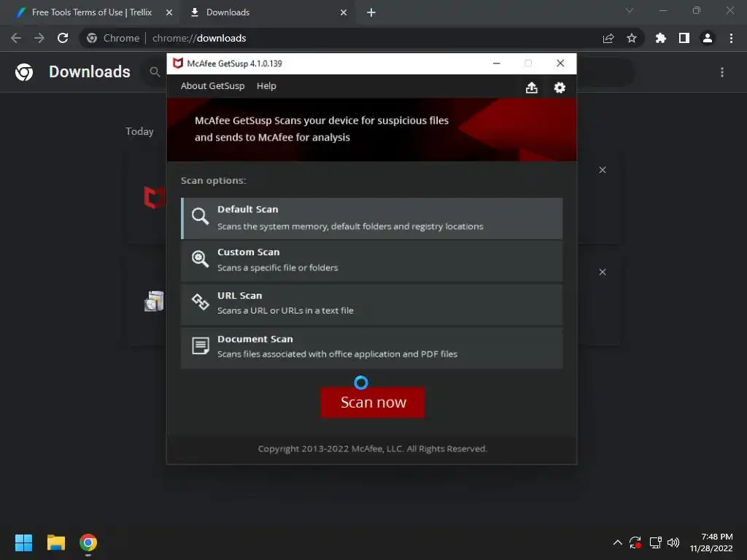Click the McAfee shield logo in title bar
747x560 pixels.
178,63
